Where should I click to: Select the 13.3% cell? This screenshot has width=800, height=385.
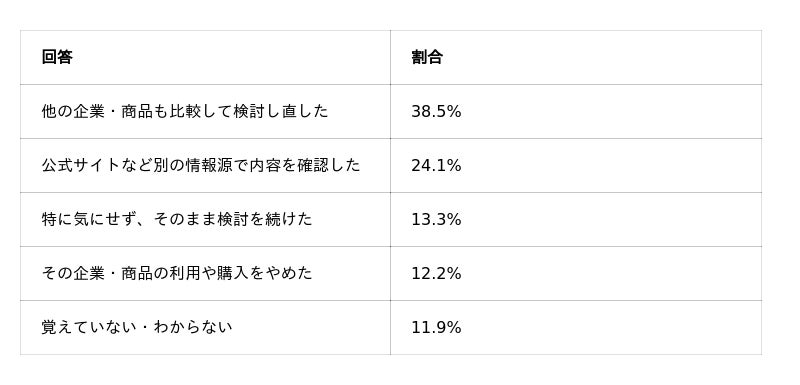[576, 220]
